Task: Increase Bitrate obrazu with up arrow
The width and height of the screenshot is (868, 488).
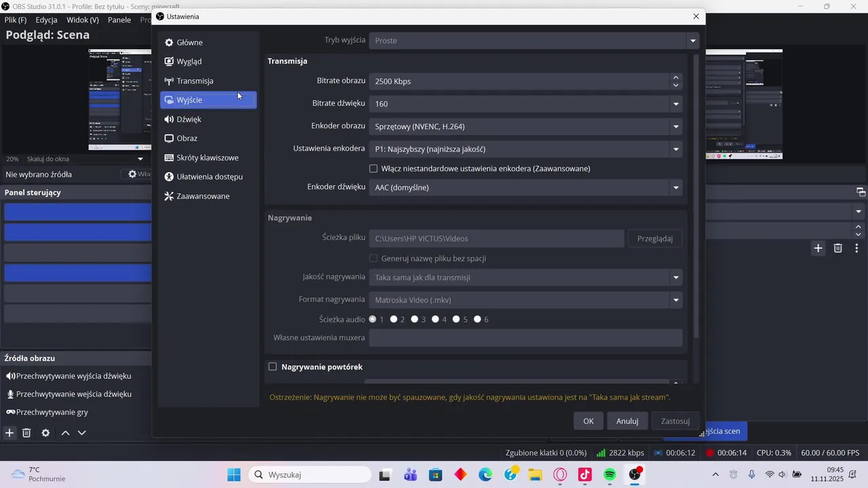Action: [x=675, y=77]
